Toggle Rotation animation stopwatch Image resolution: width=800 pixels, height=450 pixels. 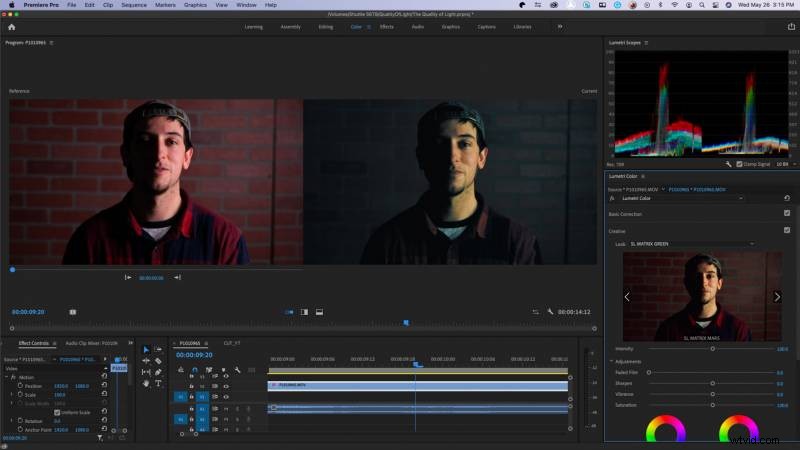[20, 421]
